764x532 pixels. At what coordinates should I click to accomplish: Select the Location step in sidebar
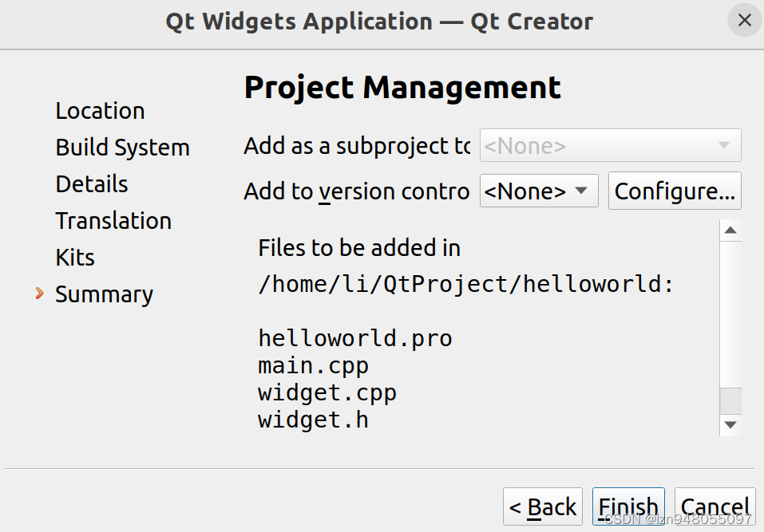point(100,111)
